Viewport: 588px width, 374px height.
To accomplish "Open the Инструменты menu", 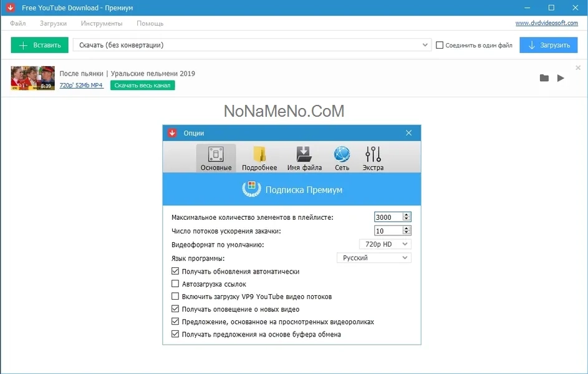I will coord(102,23).
